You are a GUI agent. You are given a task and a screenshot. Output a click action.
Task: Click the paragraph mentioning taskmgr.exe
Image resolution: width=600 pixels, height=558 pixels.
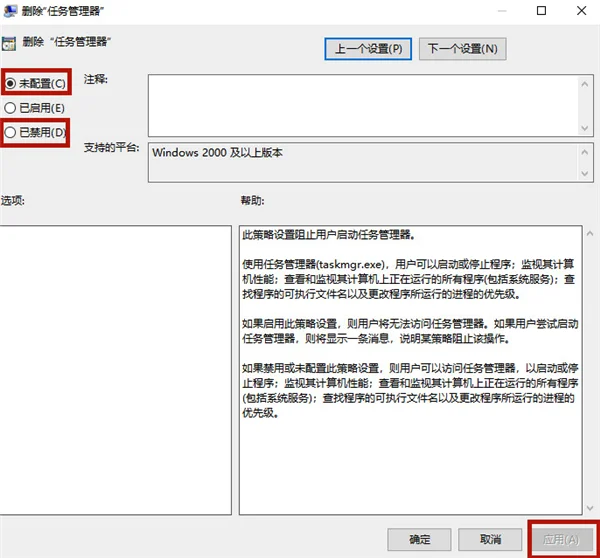click(408, 279)
